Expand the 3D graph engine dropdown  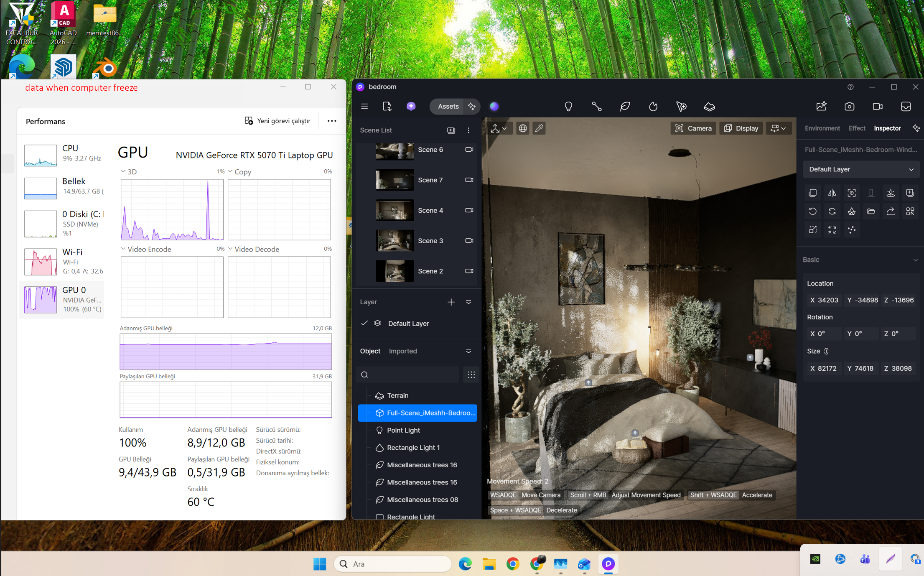pyautogui.click(x=123, y=172)
